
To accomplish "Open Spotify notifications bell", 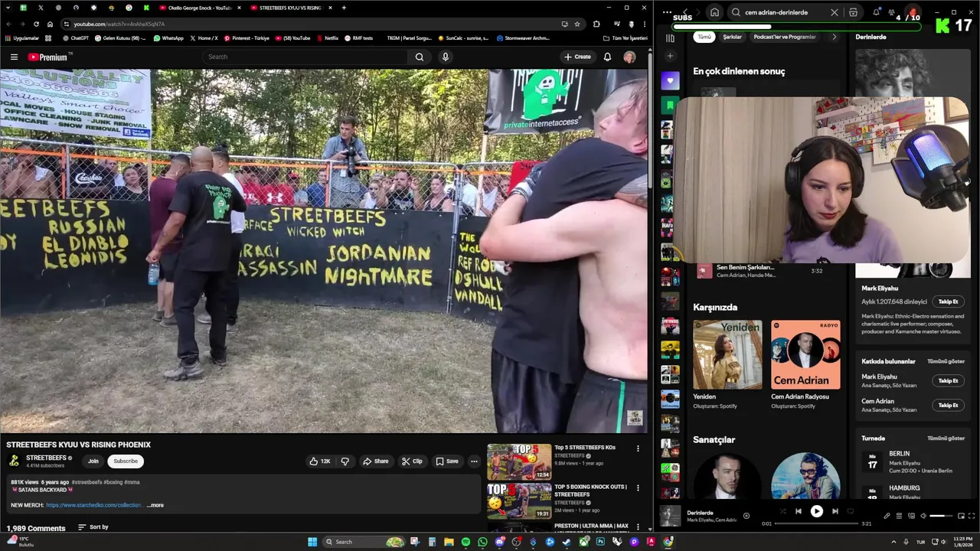I will click(876, 12).
